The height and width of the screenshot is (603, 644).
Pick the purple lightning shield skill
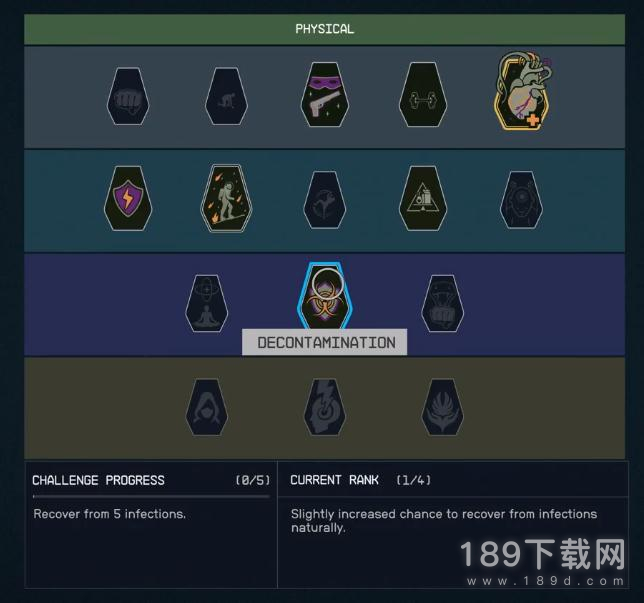(128, 198)
